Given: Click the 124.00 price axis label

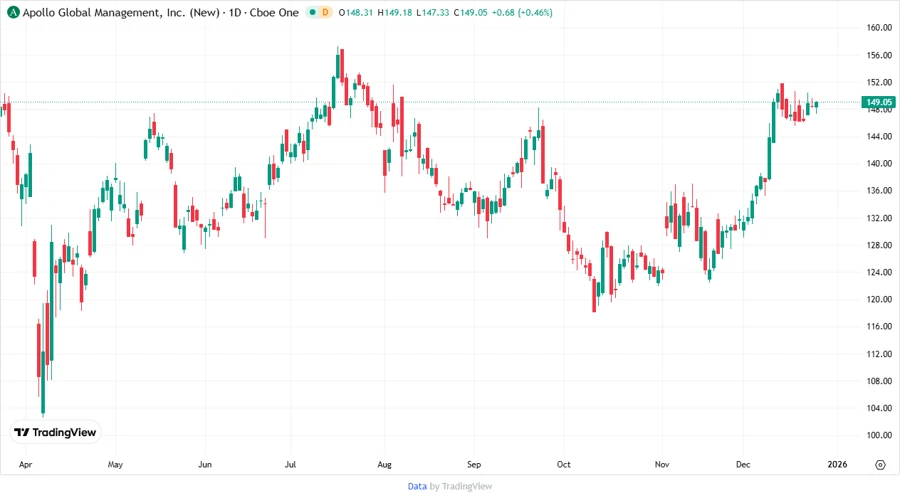Looking at the screenshot, I should 879,272.
